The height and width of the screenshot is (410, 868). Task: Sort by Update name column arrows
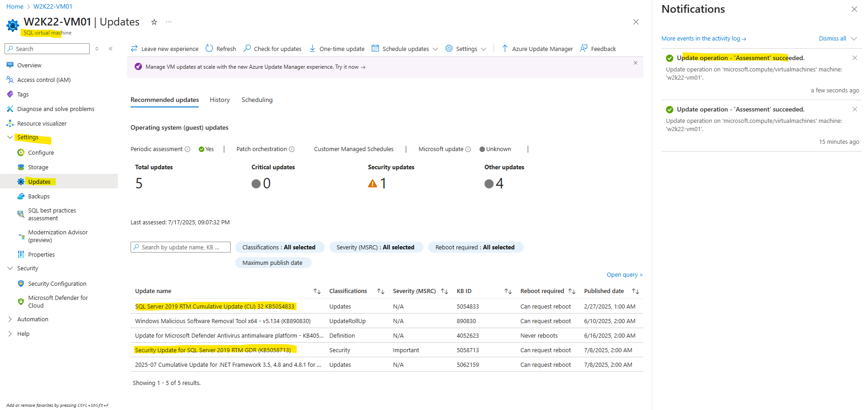(x=317, y=291)
